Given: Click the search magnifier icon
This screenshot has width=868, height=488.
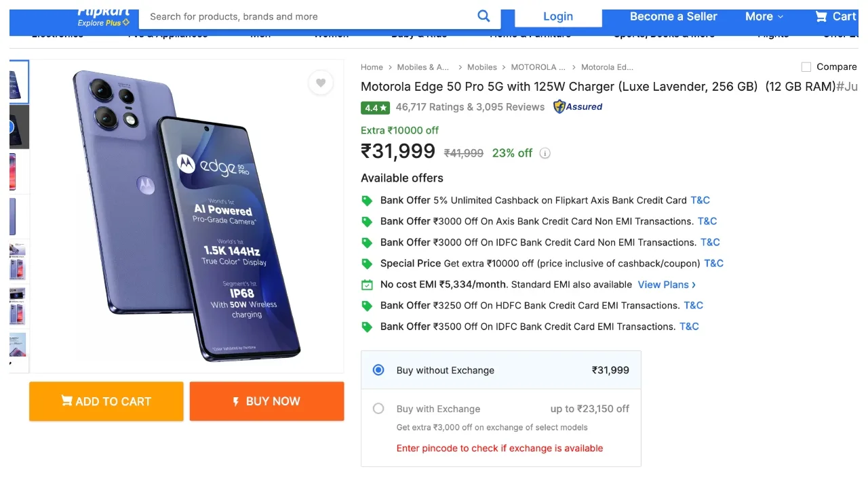Looking at the screenshot, I should 484,16.
